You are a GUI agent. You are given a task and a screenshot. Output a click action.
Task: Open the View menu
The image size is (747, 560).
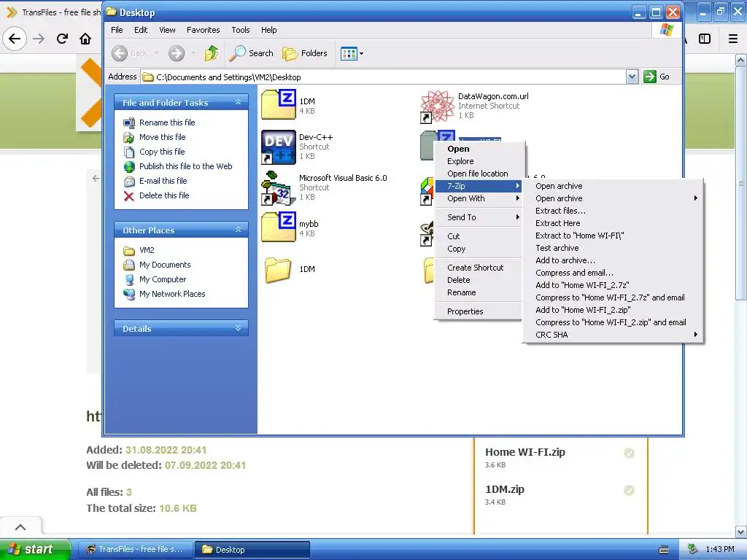(167, 30)
